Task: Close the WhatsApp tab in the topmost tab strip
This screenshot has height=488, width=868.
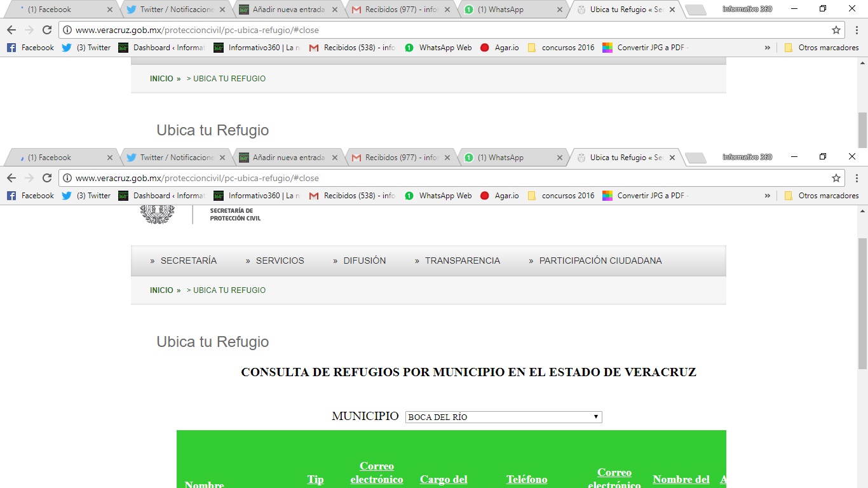Action: point(560,10)
